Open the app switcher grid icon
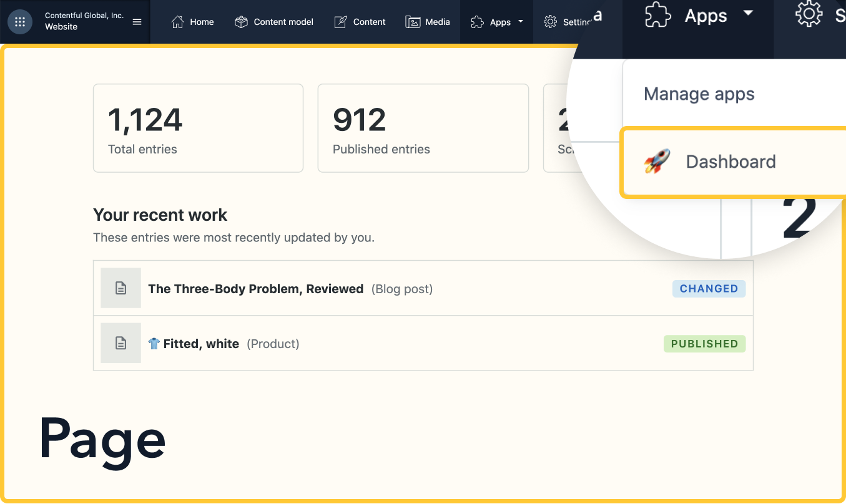Screen dimensions: 846x504 tap(20, 22)
